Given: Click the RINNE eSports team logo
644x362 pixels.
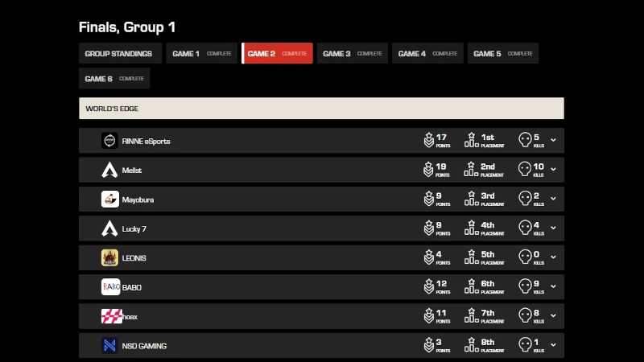Looking at the screenshot, I should [x=109, y=141].
